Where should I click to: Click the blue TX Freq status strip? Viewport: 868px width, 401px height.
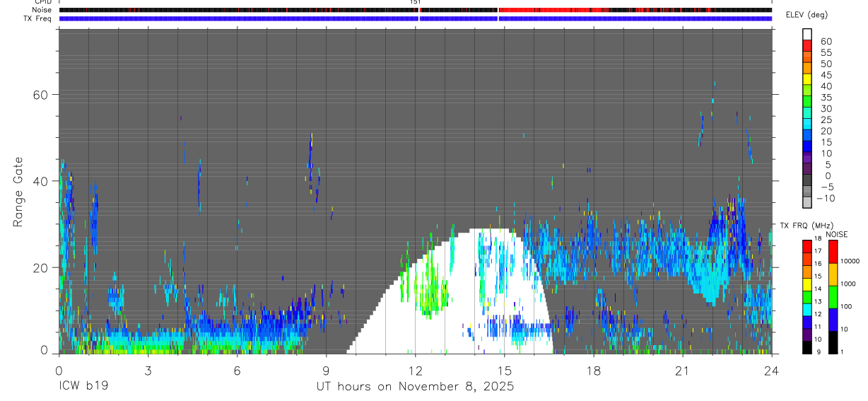point(415,18)
